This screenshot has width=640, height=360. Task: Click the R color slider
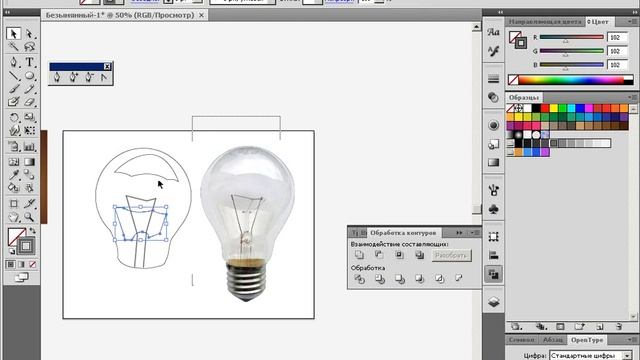coord(571,37)
